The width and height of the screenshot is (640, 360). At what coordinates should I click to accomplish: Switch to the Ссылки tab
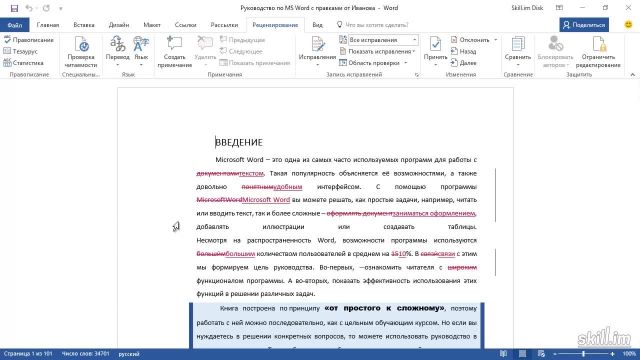185,25
